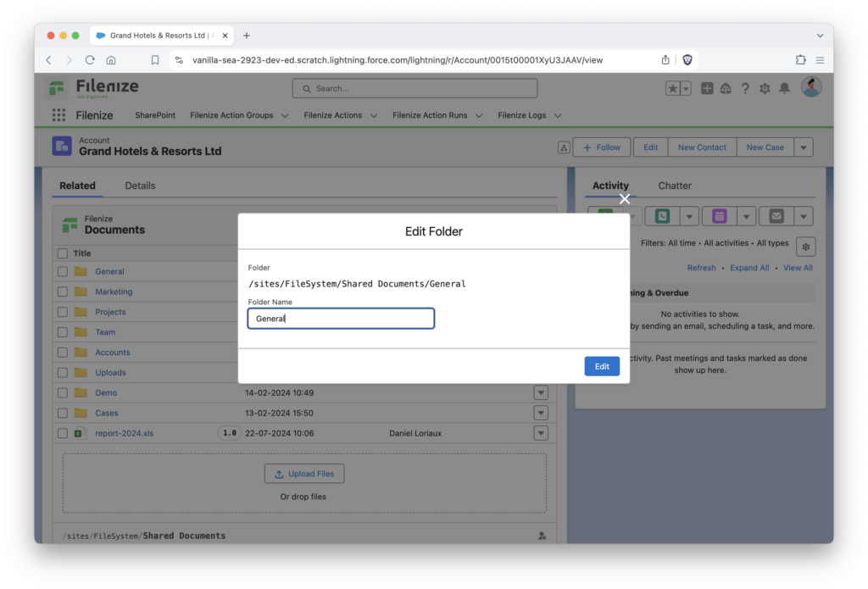
Task: Click the email action envelope icon
Action: (775, 216)
